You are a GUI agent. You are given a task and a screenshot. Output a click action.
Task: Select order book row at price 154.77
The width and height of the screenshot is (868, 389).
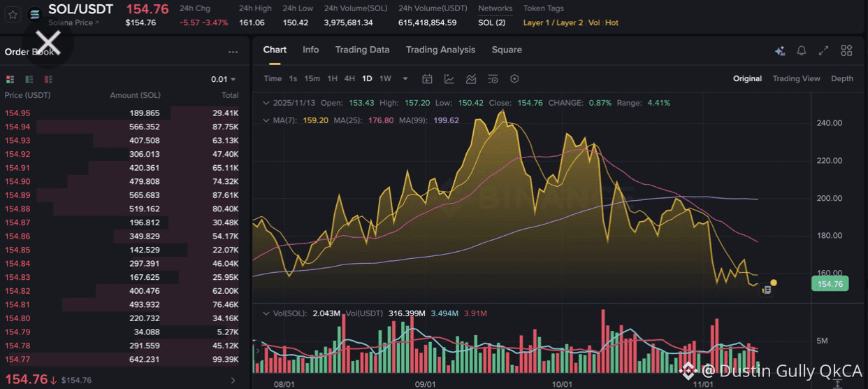pos(122,359)
